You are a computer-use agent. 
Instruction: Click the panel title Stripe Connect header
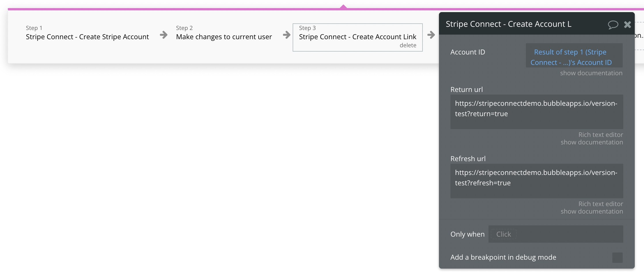pyautogui.click(x=508, y=24)
